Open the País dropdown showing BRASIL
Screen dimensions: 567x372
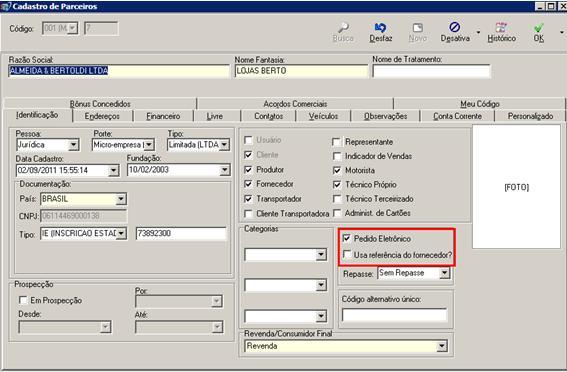121,199
